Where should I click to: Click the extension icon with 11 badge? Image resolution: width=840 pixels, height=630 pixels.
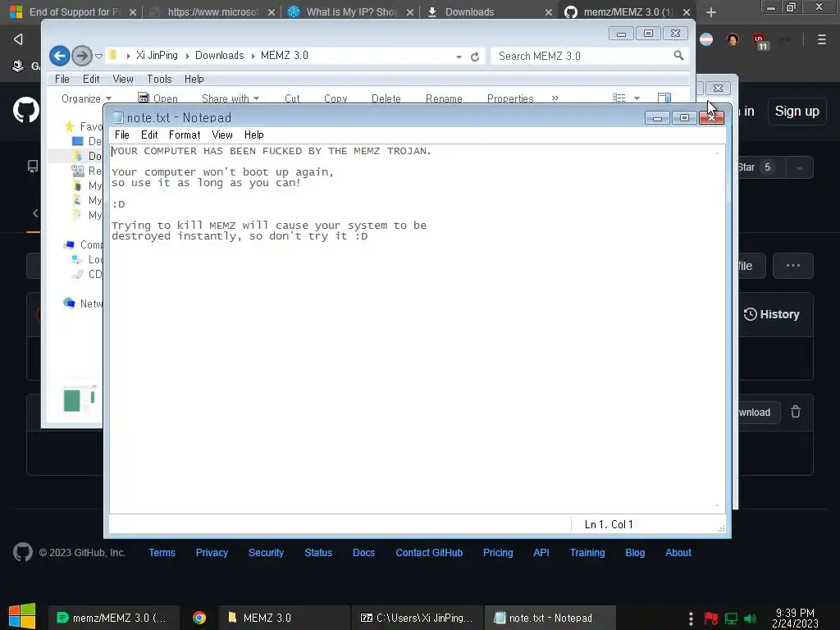pos(760,41)
